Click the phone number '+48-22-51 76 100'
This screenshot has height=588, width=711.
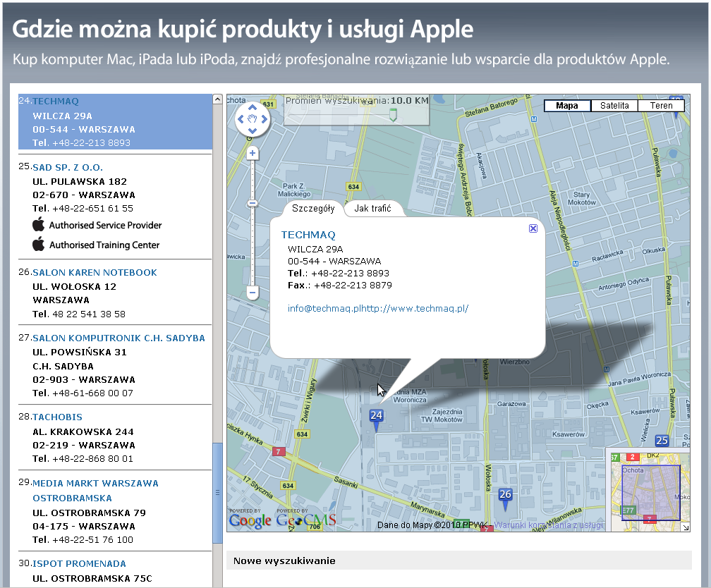(93, 540)
